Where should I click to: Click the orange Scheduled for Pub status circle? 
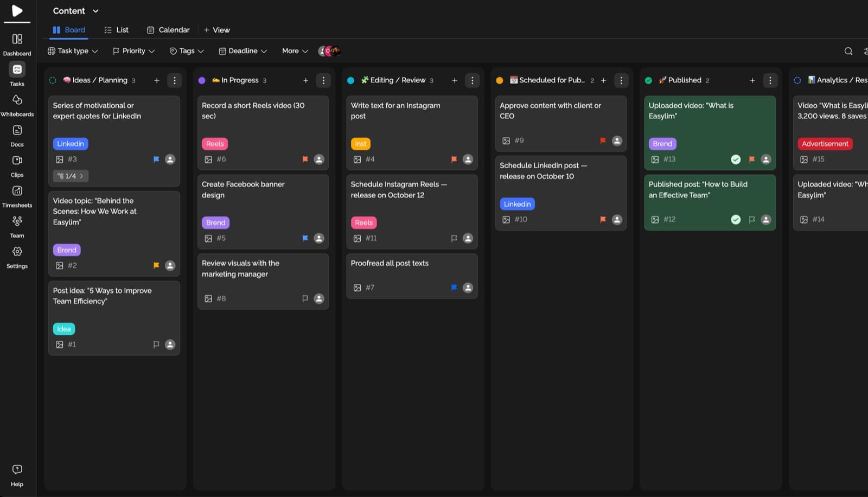500,80
